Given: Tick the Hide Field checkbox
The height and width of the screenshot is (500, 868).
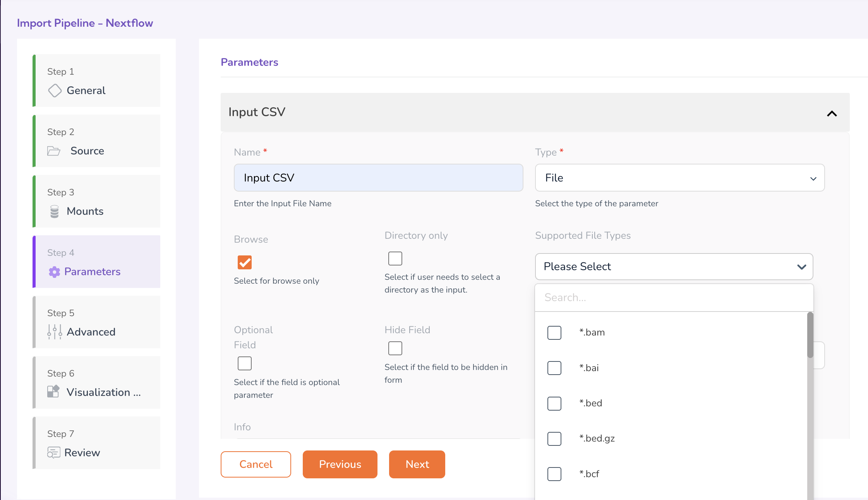Looking at the screenshot, I should click(395, 348).
